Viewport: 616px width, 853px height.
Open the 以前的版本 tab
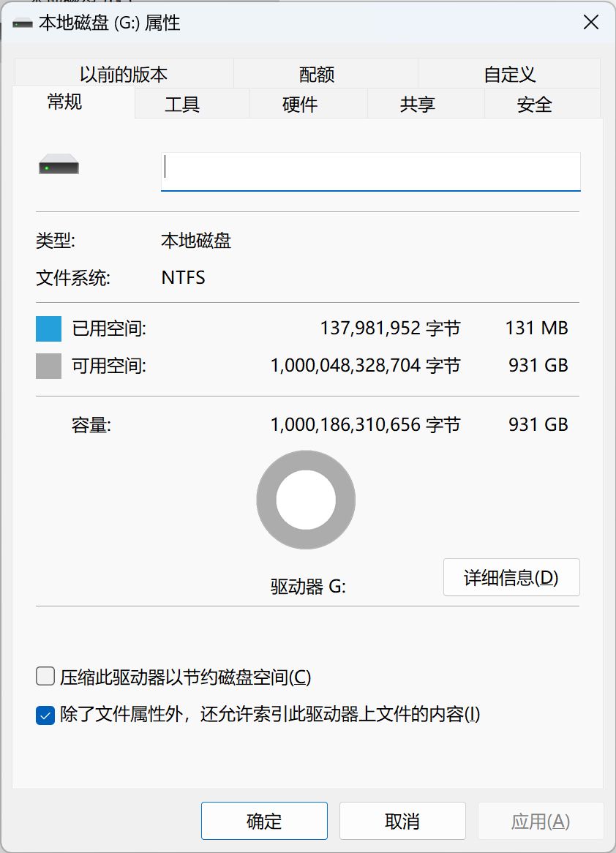click(x=124, y=74)
